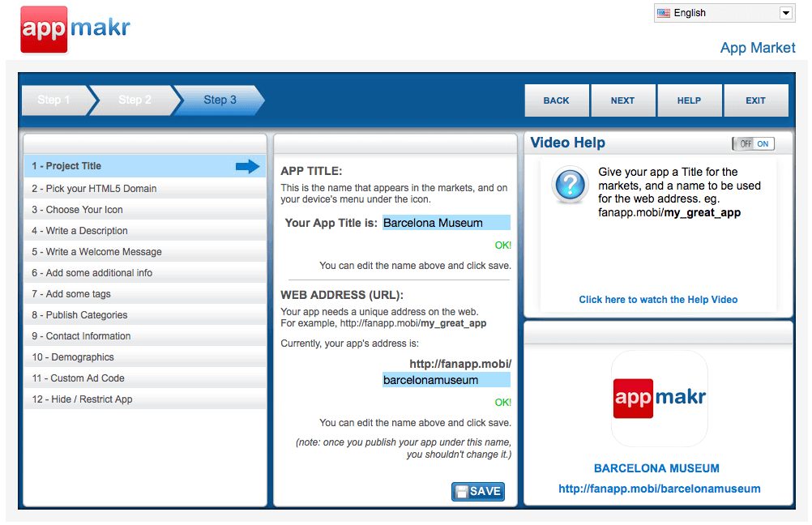Click the flag icon in language selector
This screenshot has height=525, width=812.
(664, 13)
